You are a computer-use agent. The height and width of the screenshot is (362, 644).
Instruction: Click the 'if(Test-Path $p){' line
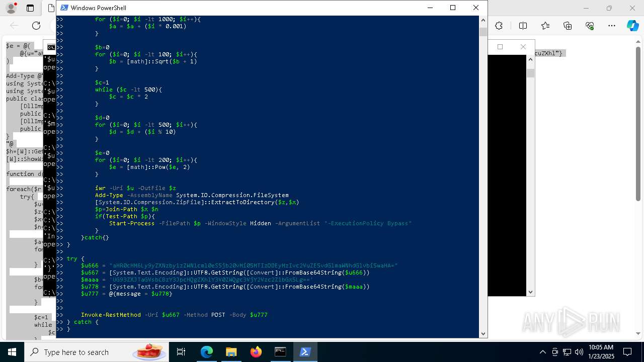125,216
